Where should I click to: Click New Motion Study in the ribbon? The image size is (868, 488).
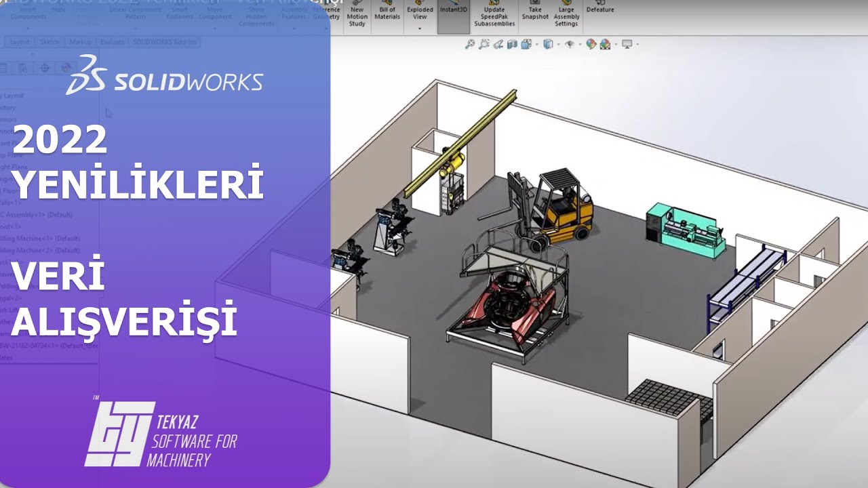(357, 14)
